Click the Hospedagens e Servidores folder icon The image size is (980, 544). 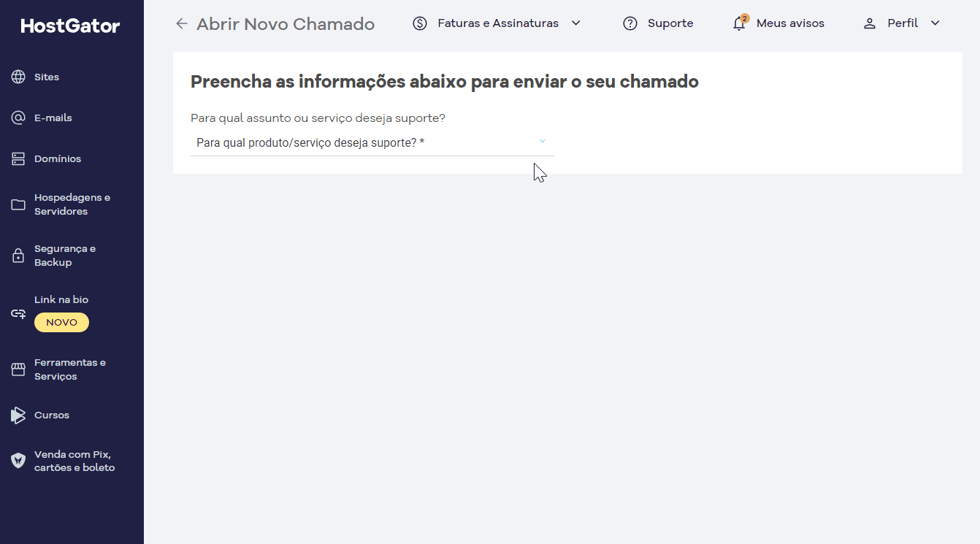pyautogui.click(x=18, y=204)
